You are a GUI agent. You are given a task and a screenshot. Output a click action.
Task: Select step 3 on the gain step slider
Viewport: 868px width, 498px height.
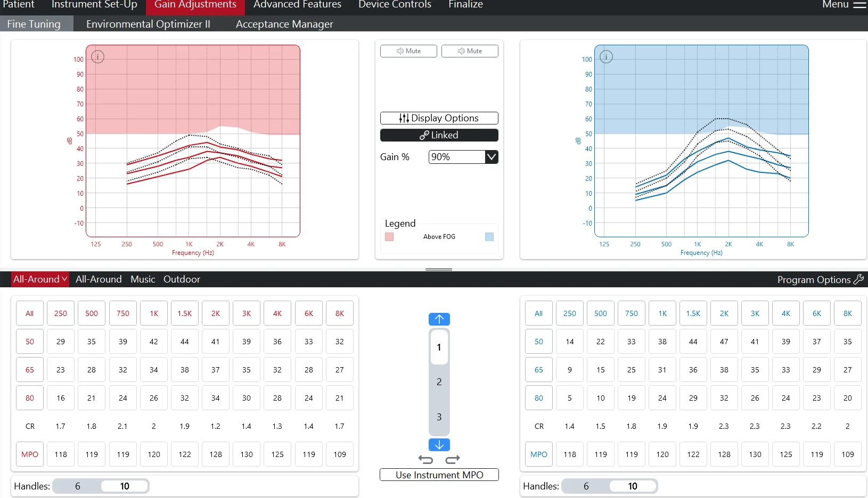coord(439,417)
